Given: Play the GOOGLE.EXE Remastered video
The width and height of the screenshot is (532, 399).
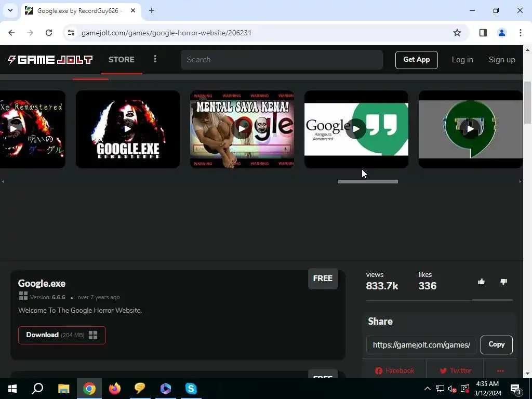Looking at the screenshot, I should pyautogui.click(x=128, y=129).
